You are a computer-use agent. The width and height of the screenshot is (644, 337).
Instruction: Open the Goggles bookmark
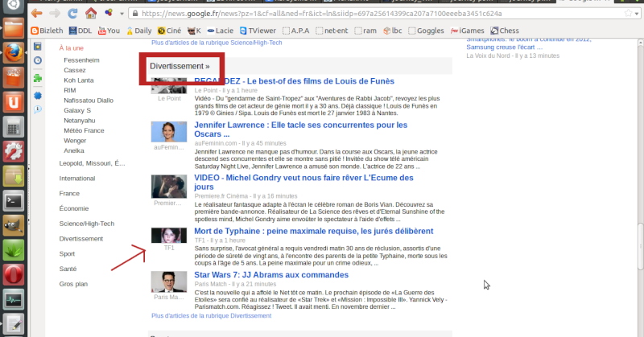pyautogui.click(x=426, y=31)
